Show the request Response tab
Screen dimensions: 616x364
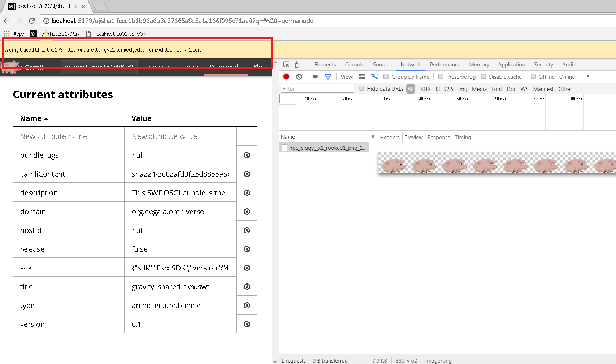pos(439,138)
